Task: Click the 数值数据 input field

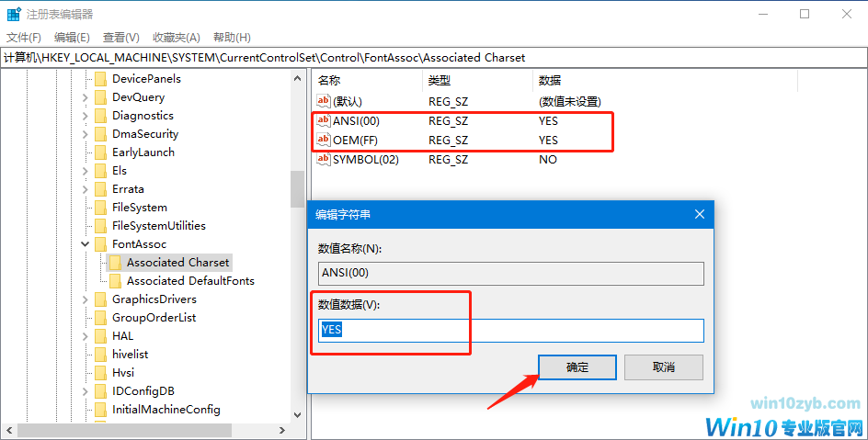Action: [511, 331]
